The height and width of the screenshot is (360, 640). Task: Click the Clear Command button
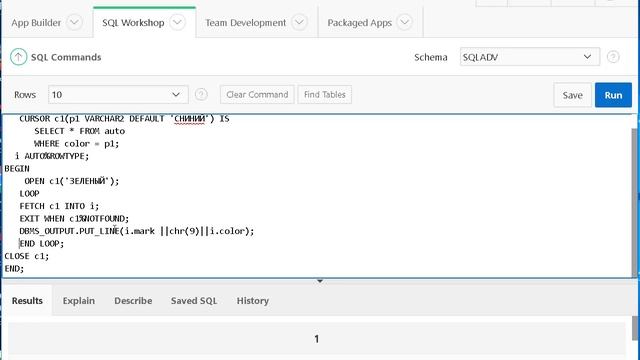click(257, 95)
